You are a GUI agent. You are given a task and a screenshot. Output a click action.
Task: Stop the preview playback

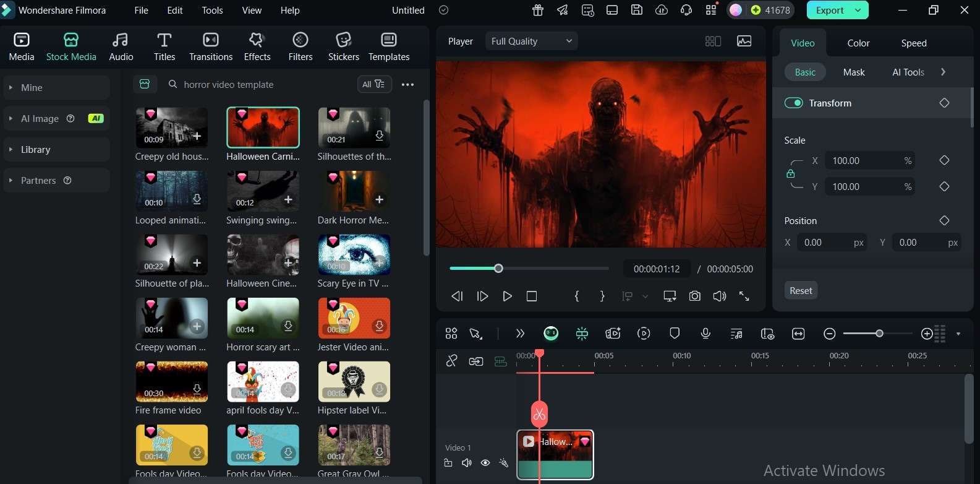532,296
